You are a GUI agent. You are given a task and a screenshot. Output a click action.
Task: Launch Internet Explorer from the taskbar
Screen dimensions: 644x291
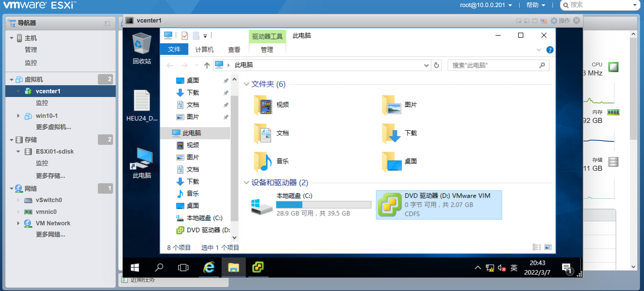click(209, 268)
